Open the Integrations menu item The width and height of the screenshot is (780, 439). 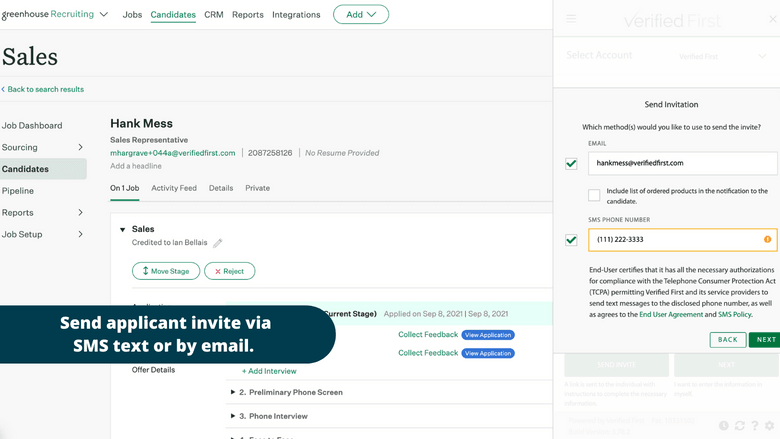[x=296, y=14]
